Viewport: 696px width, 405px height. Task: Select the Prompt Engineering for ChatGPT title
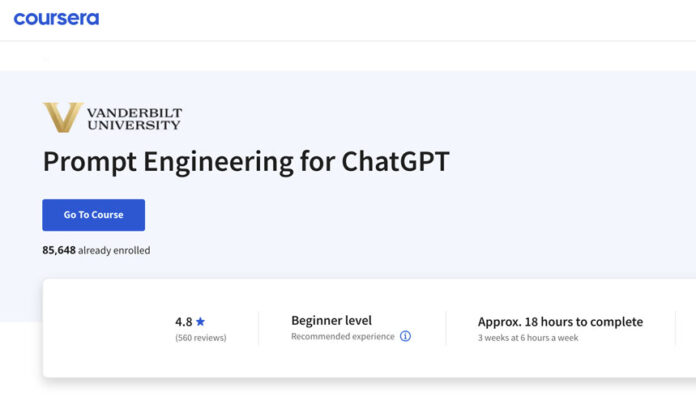(x=246, y=162)
